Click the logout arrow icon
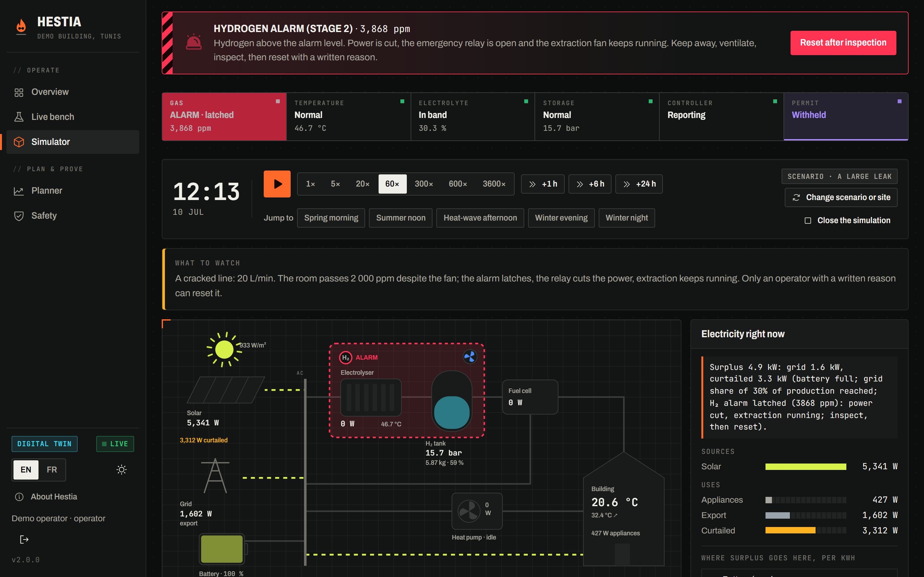Image resolution: width=924 pixels, height=577 pixels. click(24, 539)
